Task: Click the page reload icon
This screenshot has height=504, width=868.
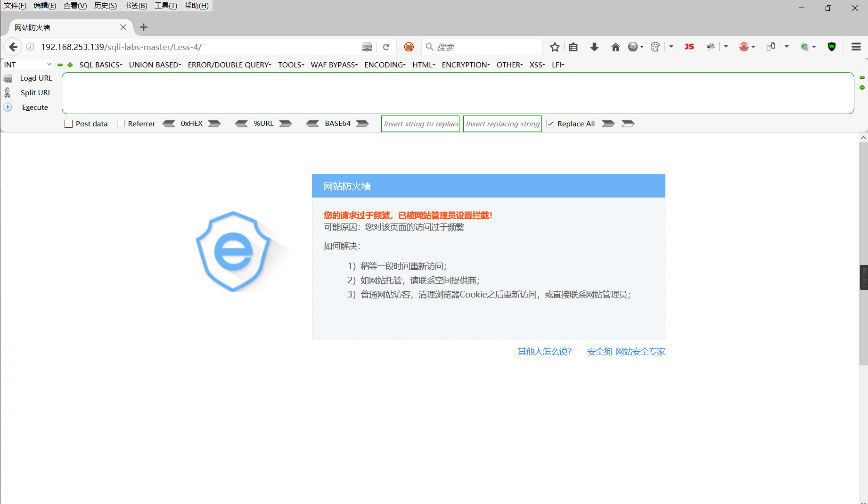Action: tap(386, 47)
